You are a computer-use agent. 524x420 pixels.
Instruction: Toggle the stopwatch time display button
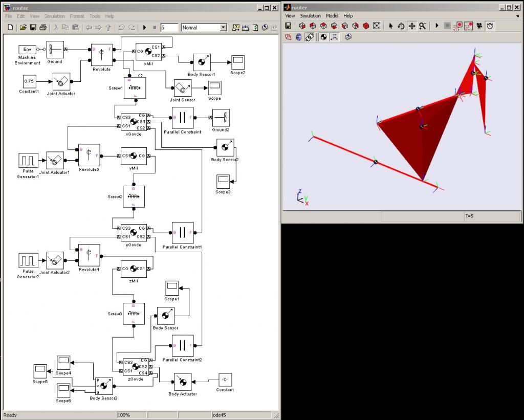pyautogui.click(x=490, y=26)
